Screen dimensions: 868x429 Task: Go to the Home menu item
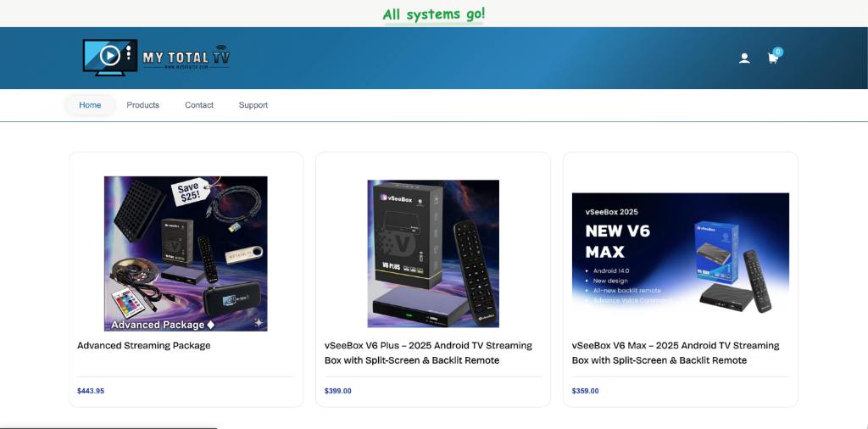90,105
